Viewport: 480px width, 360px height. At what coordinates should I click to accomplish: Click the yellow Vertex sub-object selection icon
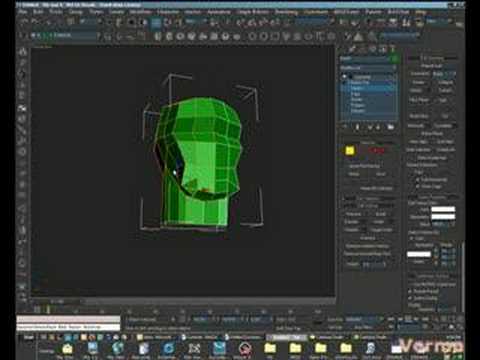point(350,151)
